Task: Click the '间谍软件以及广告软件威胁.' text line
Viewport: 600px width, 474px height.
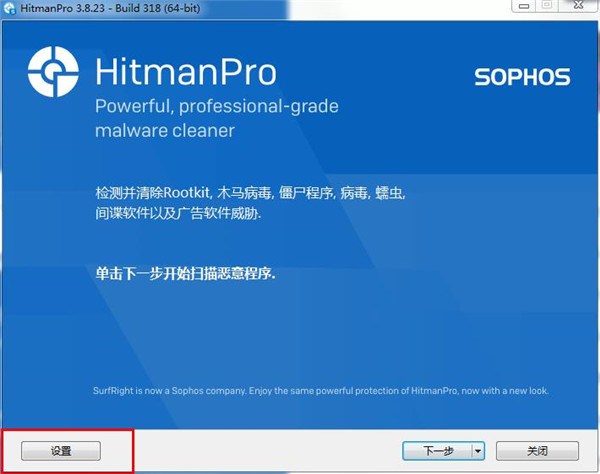Action: [178, 213]
